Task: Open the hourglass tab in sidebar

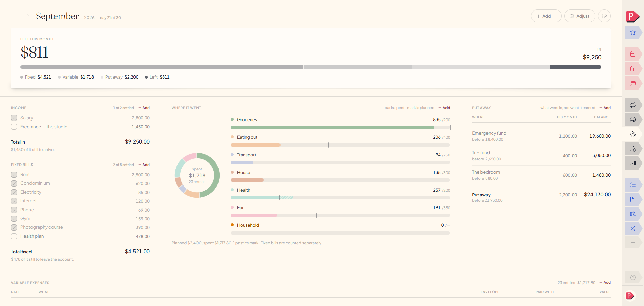Action: click(633, 228)
